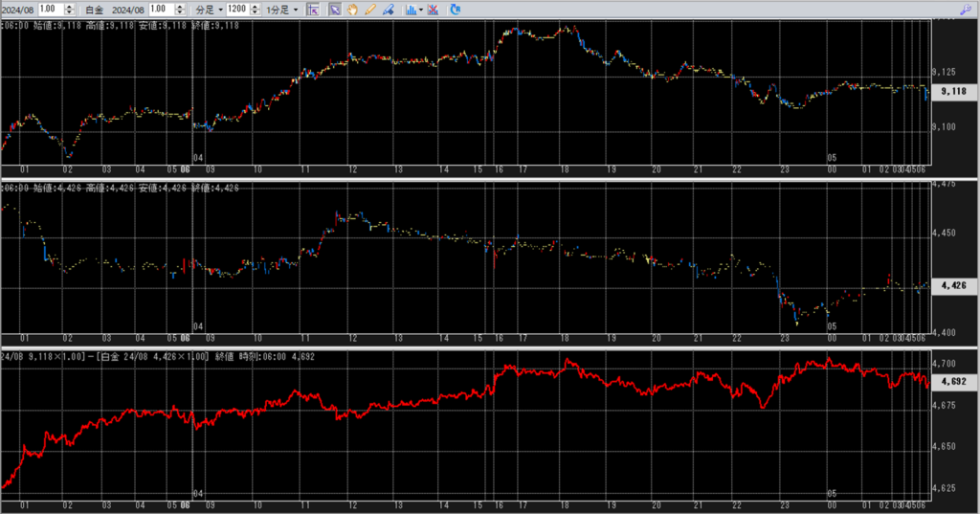Pick the orange pencil drawing tool

tap(369, 10)
